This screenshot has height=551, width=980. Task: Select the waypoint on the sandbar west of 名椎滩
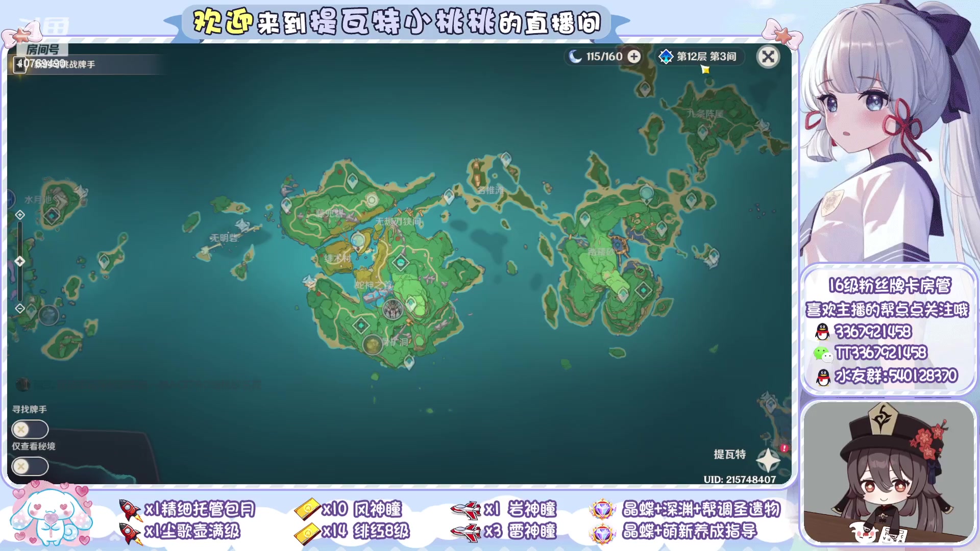(449, 196)
